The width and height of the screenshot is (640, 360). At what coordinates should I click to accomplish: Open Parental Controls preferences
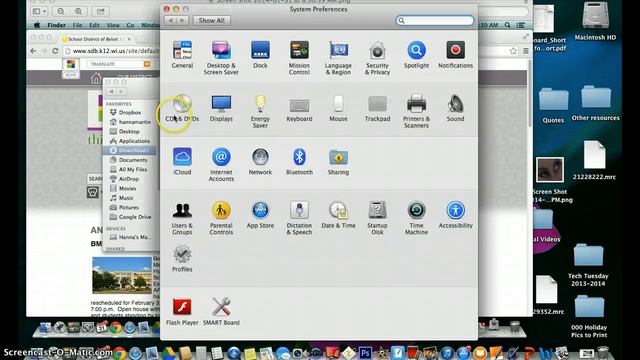[x=221, y=218]
